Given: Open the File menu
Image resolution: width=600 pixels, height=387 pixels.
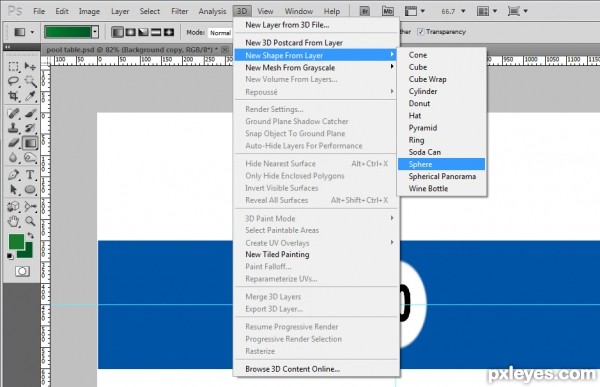Looking at the screenshot, I should click(x=39, y=11).
